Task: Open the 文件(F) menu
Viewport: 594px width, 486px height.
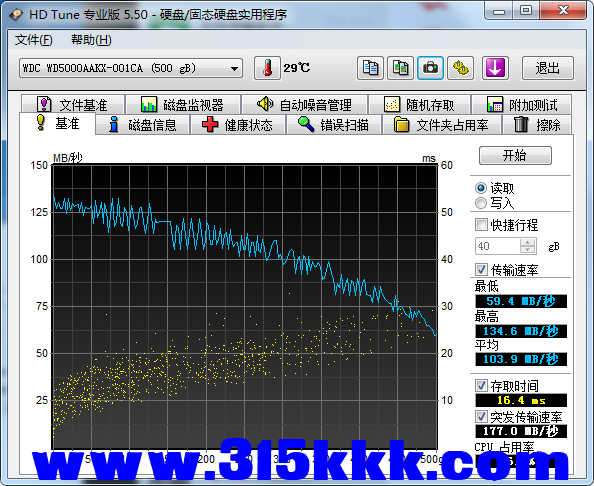Action: (x=34, y=40)
